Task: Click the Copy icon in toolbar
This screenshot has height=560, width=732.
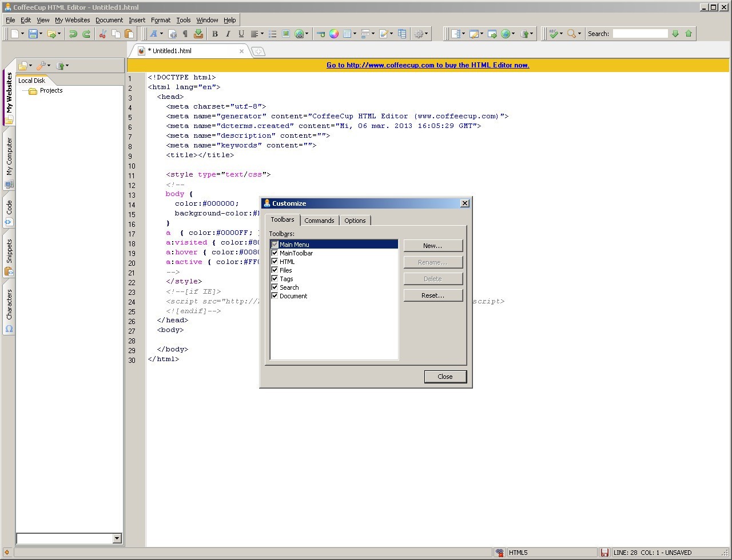Action: click(116, 34)
